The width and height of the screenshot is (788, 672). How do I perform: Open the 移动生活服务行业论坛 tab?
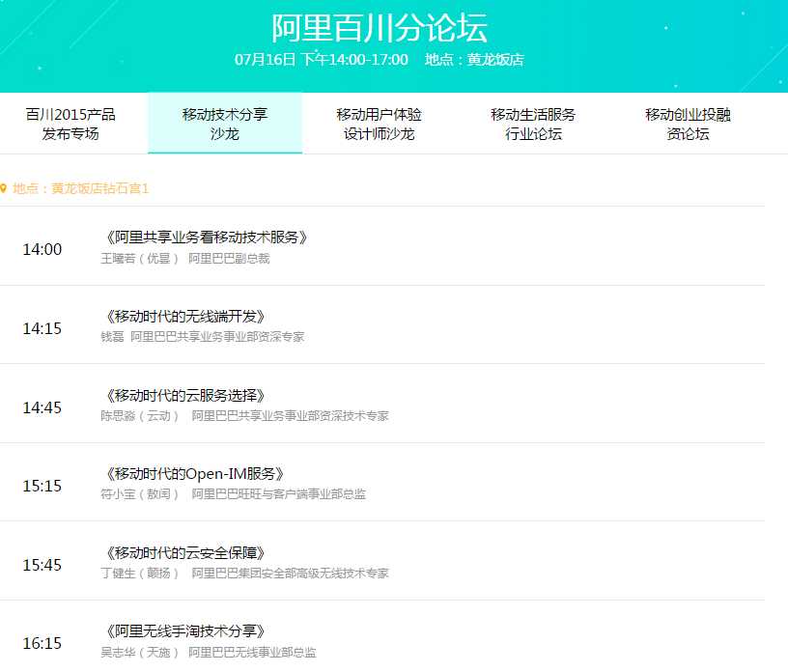click(533, 124)
